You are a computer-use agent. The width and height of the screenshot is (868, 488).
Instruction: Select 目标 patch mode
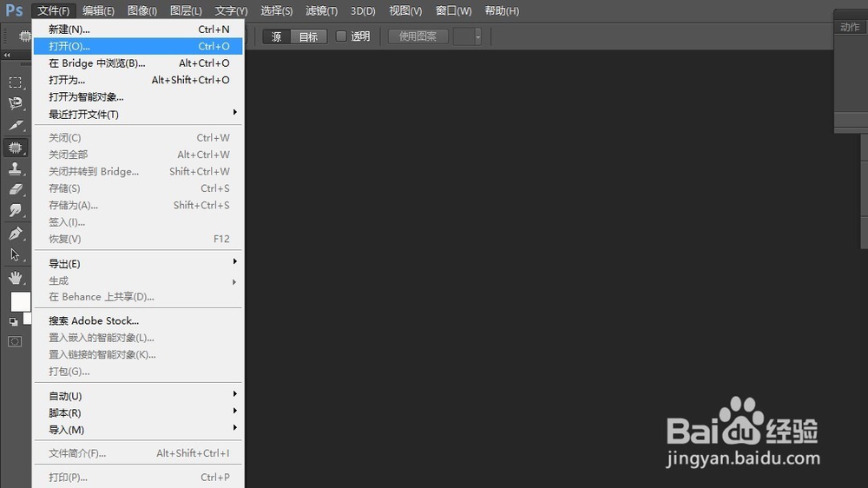308,36
